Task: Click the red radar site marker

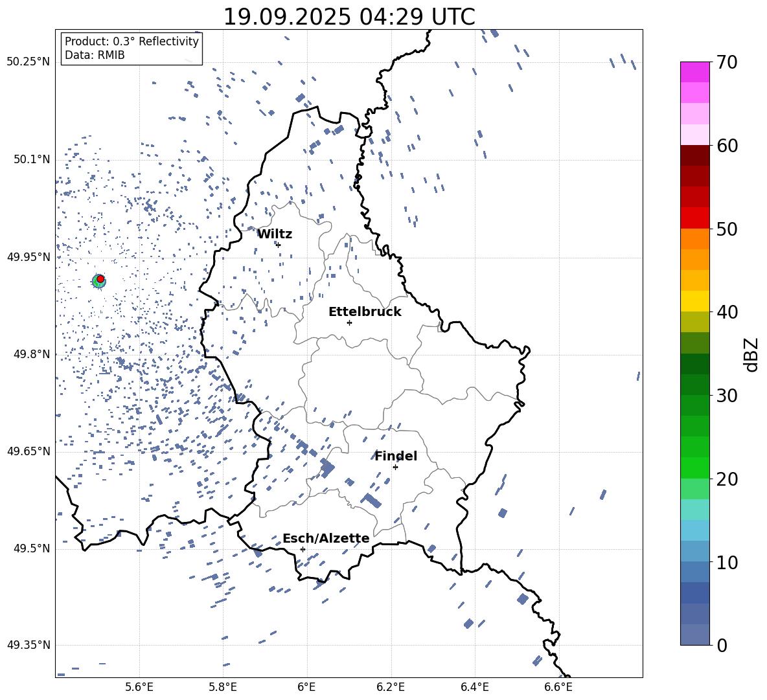Action: pos(100,279)
